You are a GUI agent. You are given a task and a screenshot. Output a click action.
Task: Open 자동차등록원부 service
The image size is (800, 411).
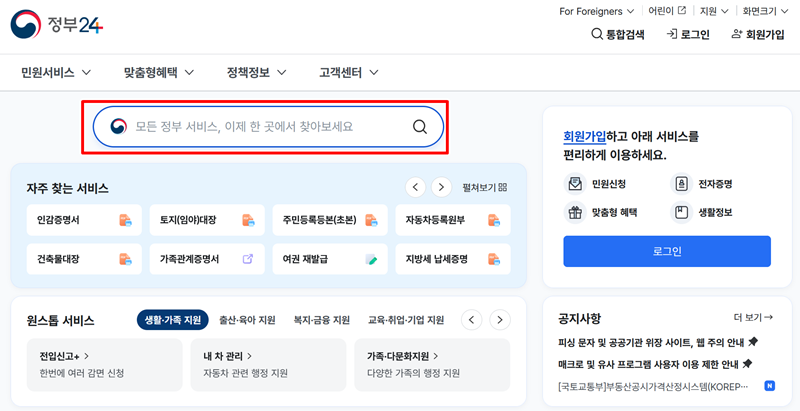point(453,220)
